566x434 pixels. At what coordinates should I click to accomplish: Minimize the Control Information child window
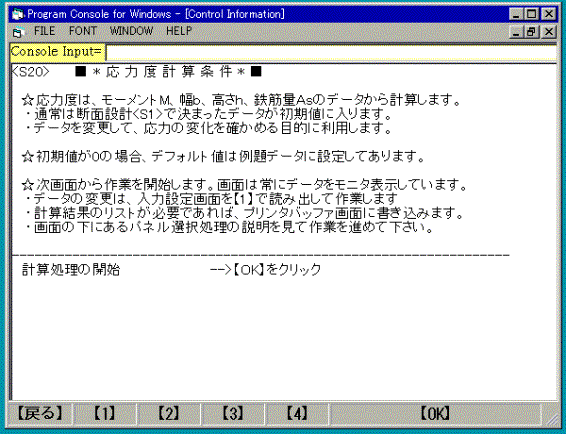tap(516, 32)
